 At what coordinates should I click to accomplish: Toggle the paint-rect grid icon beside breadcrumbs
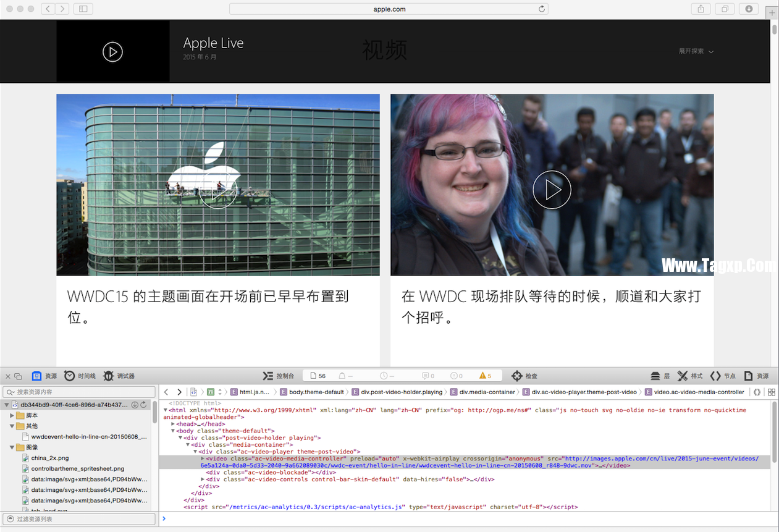(x=772, y=392)
